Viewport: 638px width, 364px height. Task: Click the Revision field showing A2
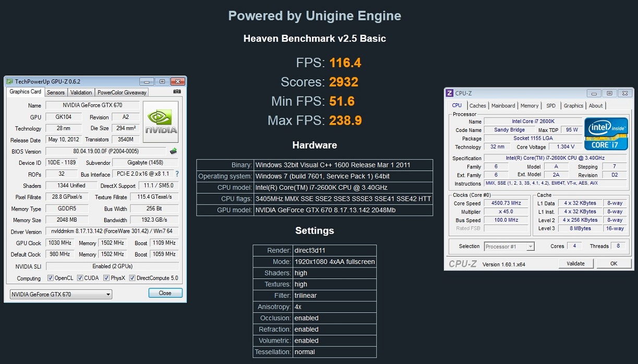(x=126, y=117)
